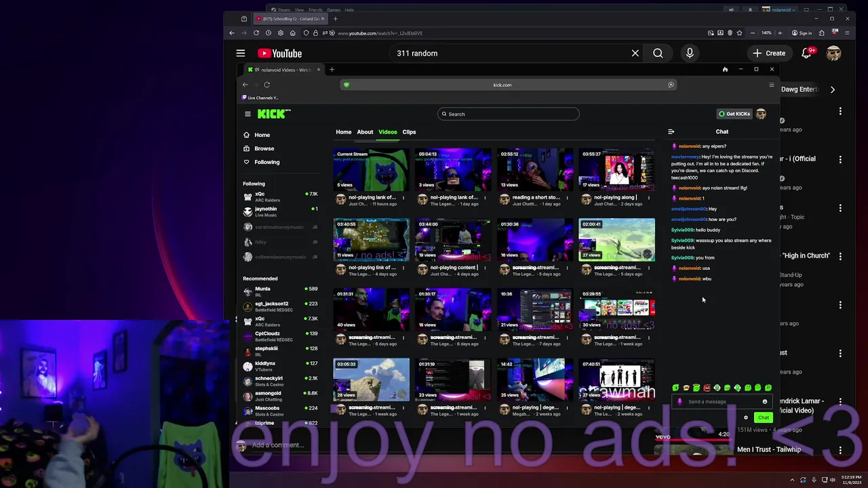Open Murda channel under Recommended
Viewport: 868px width, 488px height.
click(x=280, y=291)
